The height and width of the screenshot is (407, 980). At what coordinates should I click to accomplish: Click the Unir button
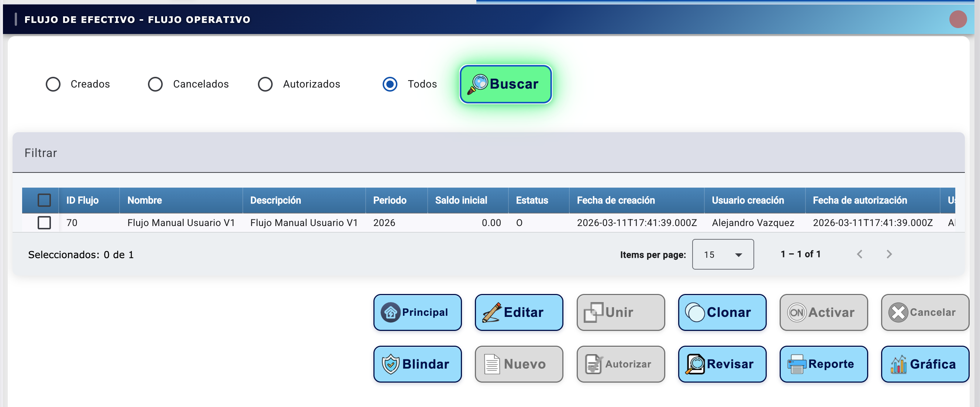(620, 312)
